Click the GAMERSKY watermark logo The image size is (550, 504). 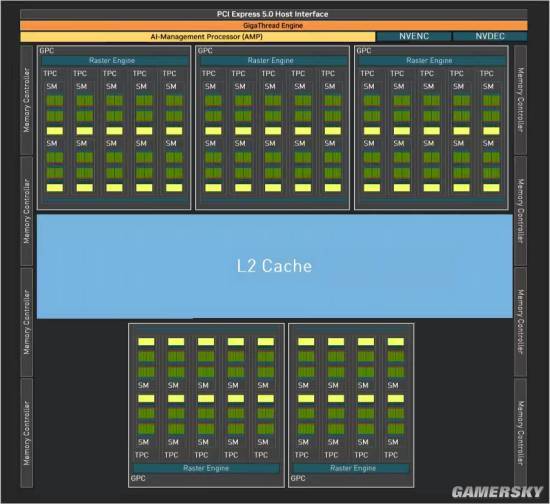[x=497, y=492]
